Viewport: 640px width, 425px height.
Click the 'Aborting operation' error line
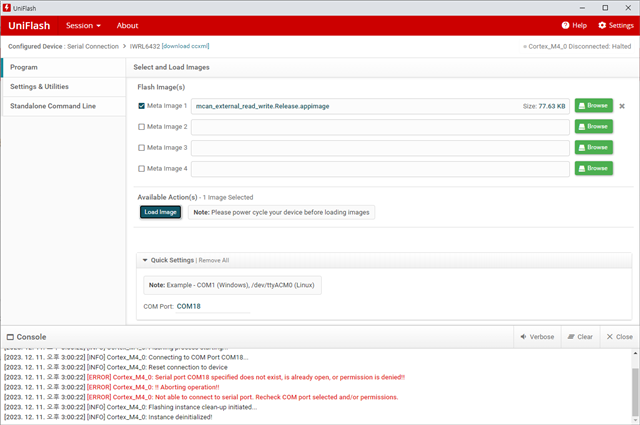click(112, 387)
